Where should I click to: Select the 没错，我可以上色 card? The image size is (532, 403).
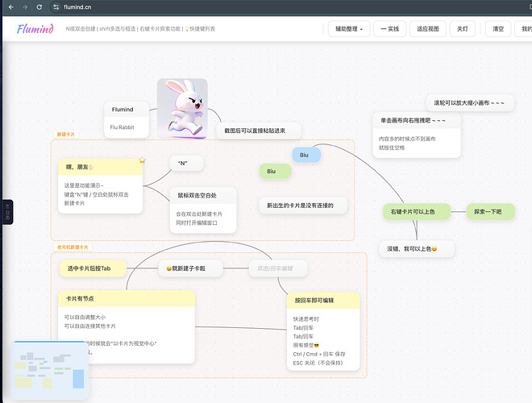[x=416, y=249]
